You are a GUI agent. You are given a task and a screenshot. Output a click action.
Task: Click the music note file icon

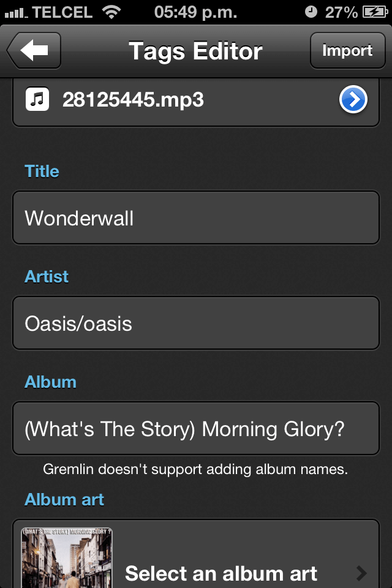point(37,99)
